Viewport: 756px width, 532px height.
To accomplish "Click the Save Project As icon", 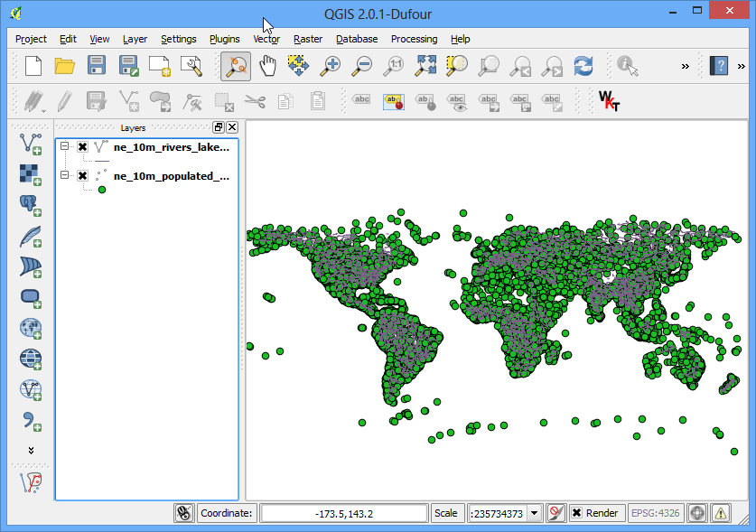I will tap(129, 66).
